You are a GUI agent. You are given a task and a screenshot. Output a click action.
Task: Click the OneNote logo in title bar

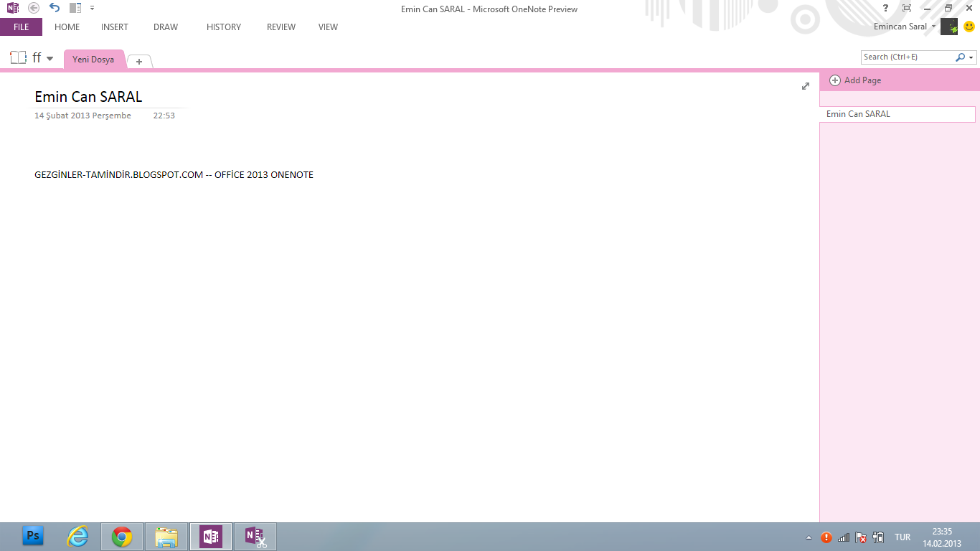(13, 9)
